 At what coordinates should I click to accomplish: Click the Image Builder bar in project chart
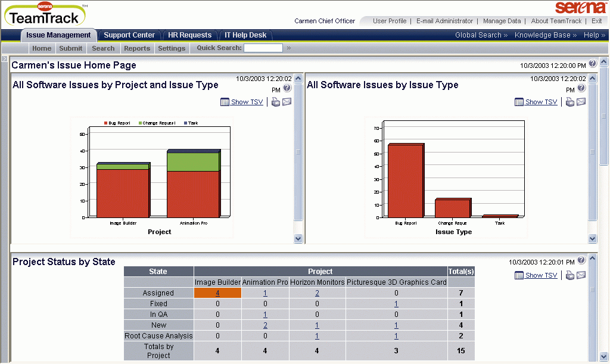coord(123,190)
